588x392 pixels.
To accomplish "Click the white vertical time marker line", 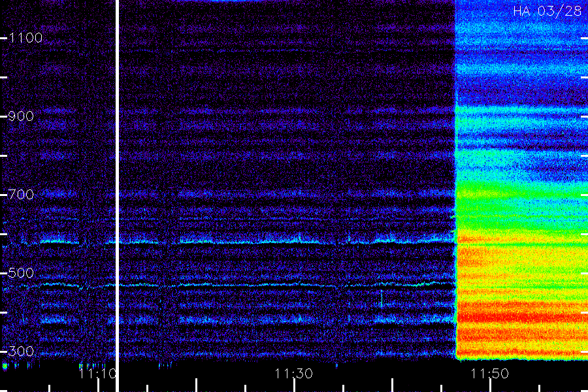I will (x=117, y=196).
